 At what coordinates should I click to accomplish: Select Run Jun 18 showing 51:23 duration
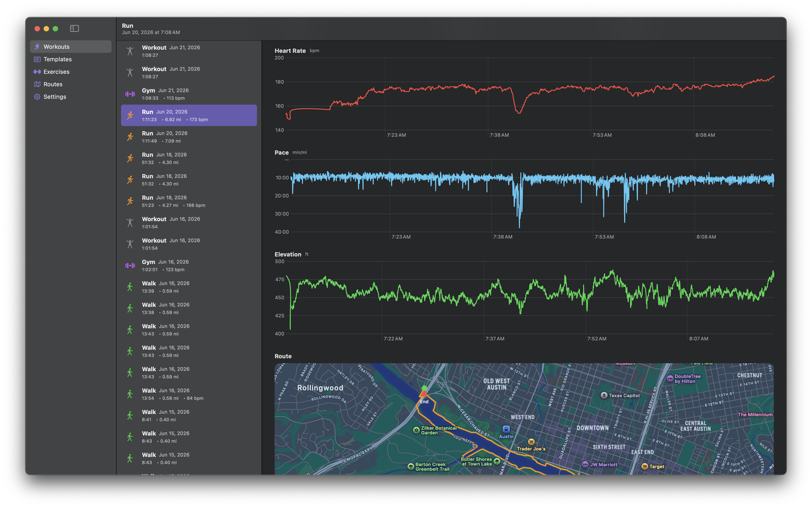click(x=189, y=201)
